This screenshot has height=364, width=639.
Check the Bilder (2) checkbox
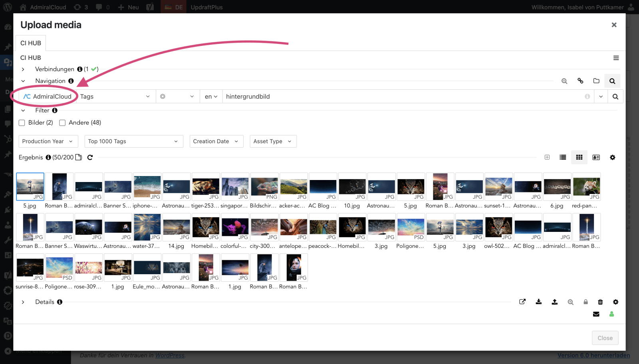click(x=22, y=123)
